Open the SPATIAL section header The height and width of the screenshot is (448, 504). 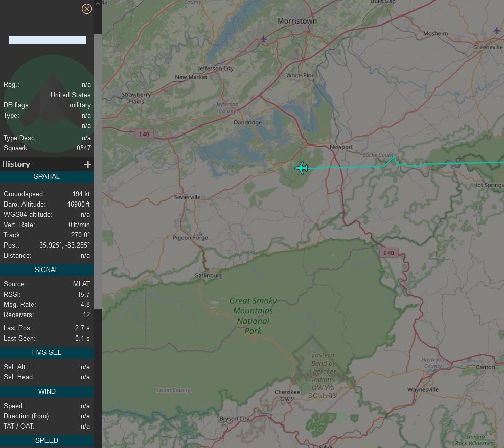(47, 176)
